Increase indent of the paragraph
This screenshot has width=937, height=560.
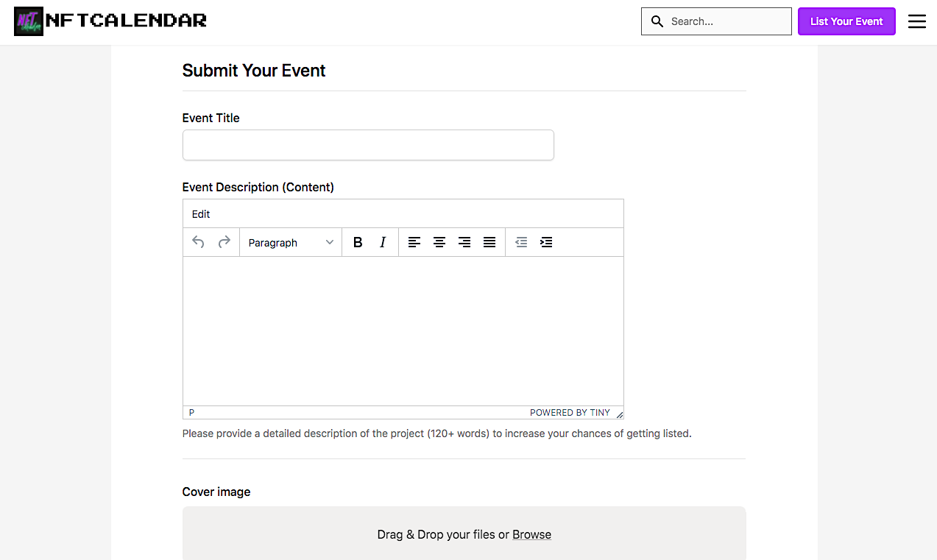(546, 242)
